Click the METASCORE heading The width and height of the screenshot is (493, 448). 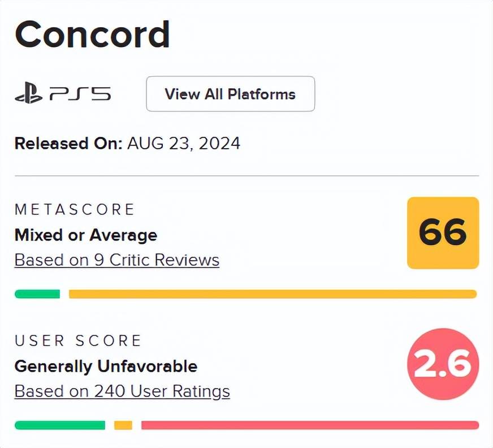tap(75, 210)
